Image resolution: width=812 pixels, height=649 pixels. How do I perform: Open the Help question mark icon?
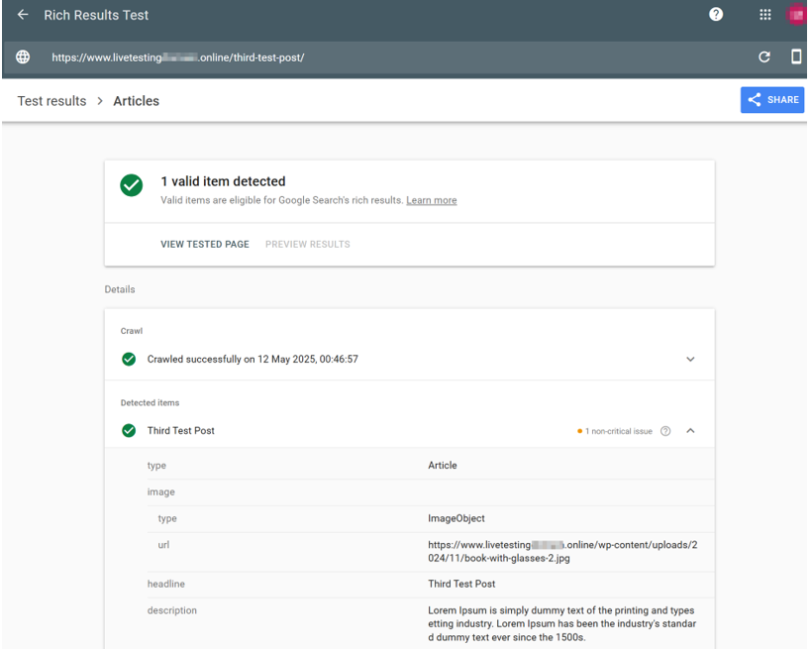click(716, 14)
